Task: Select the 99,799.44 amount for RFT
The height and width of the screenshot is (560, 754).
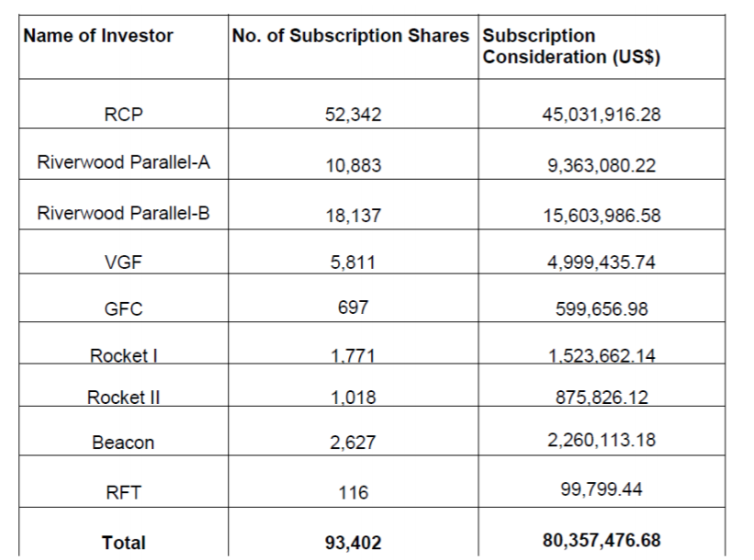Action: click(602, 490)
